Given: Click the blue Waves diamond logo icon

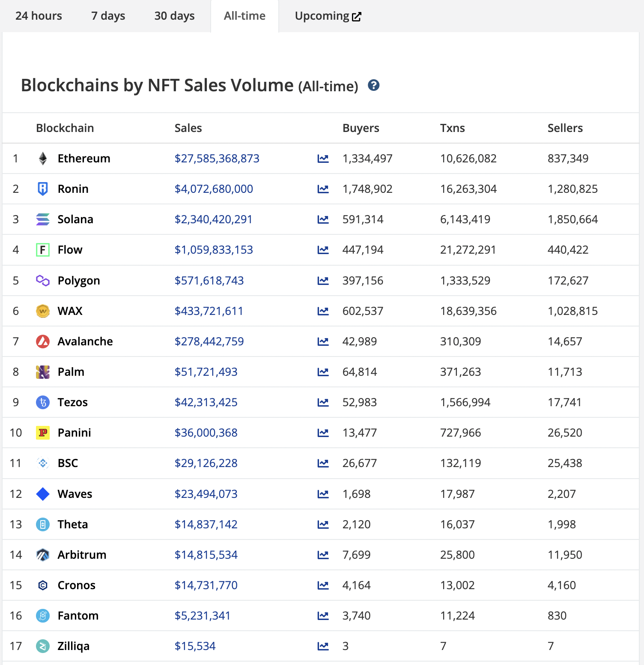Looking at the screenshot, I should tap(43, 494).
